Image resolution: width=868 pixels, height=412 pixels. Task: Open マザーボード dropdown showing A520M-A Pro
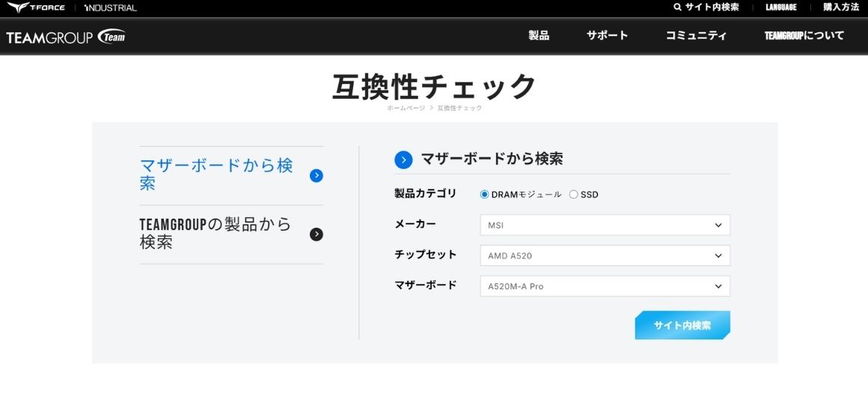[x=605, y=286]
